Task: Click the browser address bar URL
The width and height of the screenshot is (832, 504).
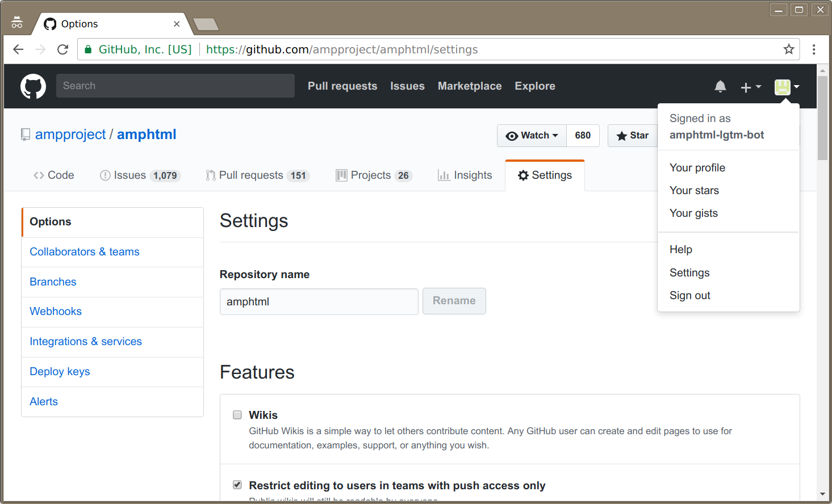Action: (342, 49)
